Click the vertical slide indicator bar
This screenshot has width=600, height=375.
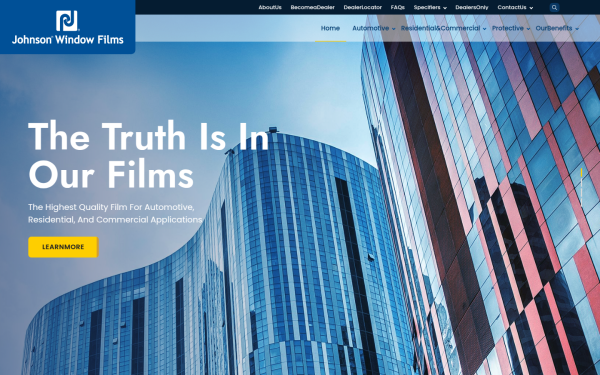pyautogui.click(x=581, y=187)
